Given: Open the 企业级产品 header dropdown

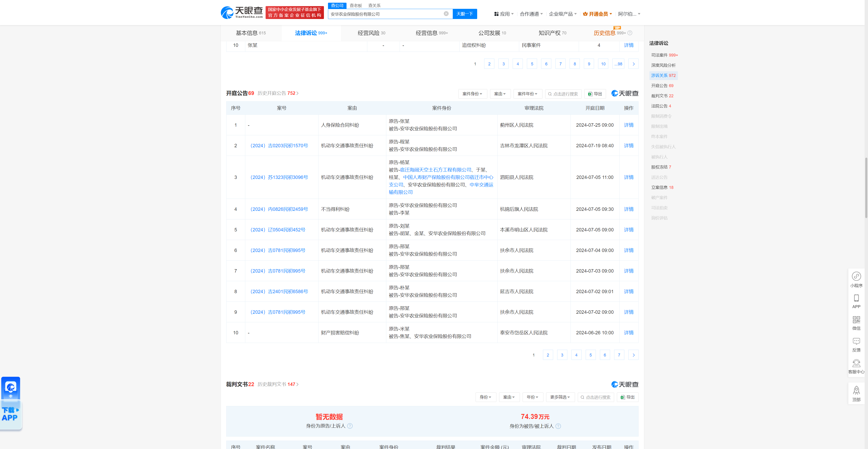Looking at the screenshot, I should (563, 14).
